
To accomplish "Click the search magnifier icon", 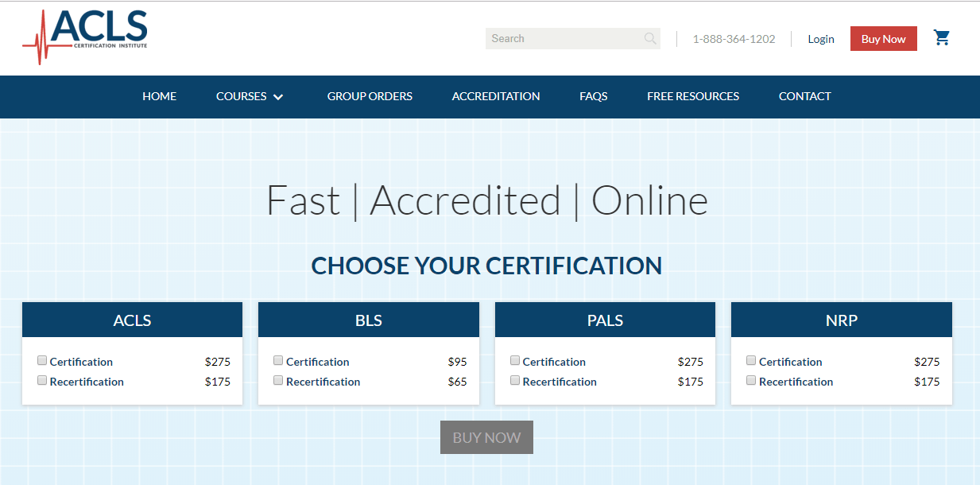I will coord(650,38).
